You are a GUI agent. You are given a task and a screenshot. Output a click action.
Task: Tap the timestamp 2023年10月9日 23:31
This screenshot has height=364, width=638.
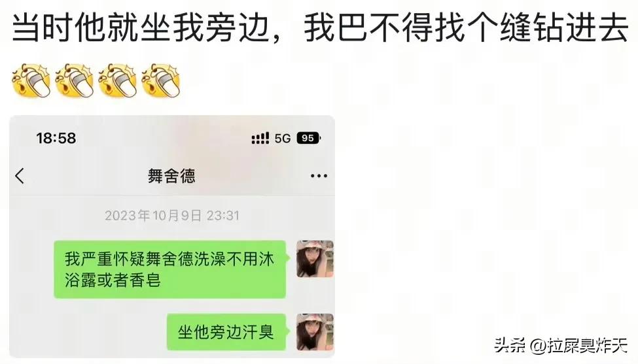tap(171, 215)
